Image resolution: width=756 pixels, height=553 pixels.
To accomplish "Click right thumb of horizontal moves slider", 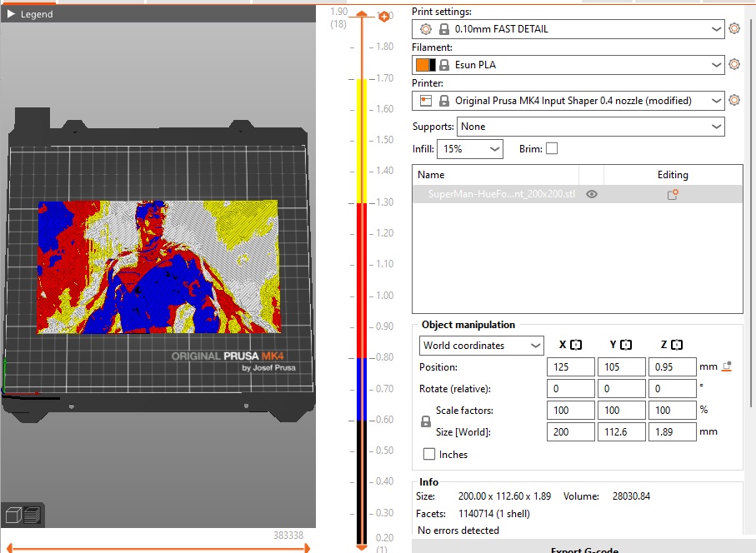I will pyautogui.click(x=306, y=548).
